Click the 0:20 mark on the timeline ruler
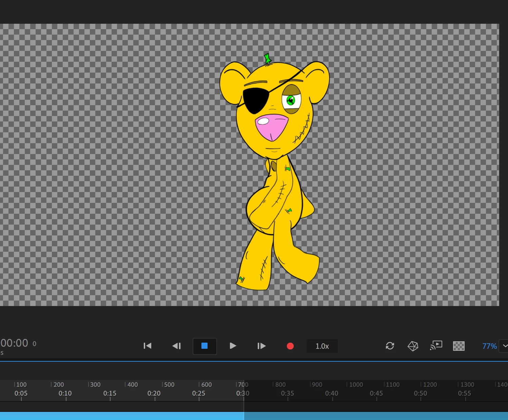508x420 pixels. click(x=154, y=394)
